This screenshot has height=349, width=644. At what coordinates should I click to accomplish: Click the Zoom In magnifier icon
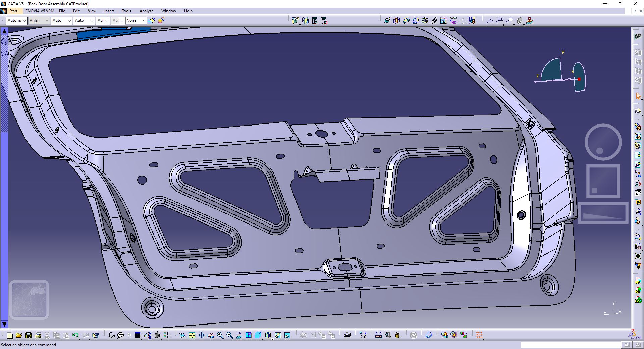220,335
